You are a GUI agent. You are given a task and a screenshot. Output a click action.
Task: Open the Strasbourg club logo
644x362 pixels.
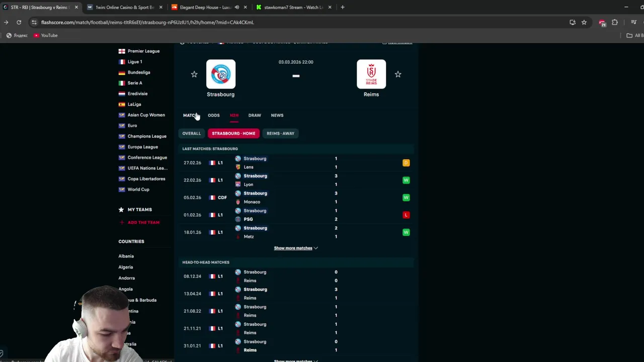pyautogui.click(x=220, y=74)
